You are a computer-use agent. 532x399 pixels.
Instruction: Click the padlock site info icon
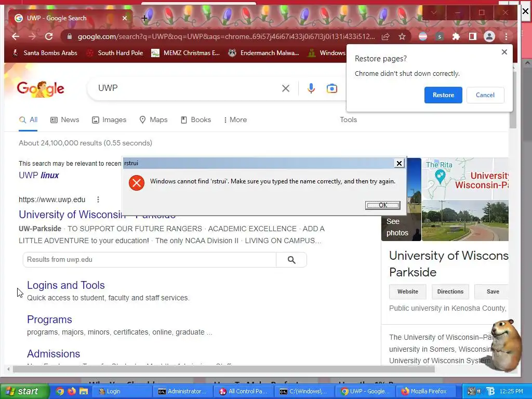[x=70, y=37]
